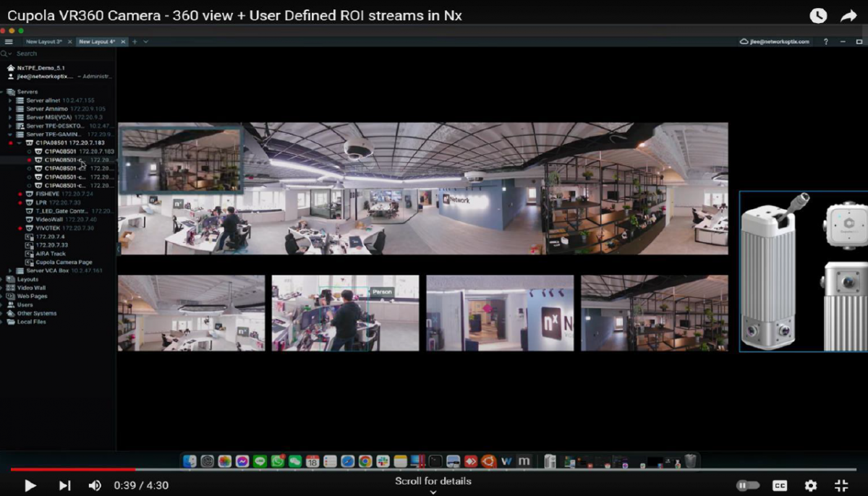Skip to the next video
868x496 pixels.
(64, 486)
